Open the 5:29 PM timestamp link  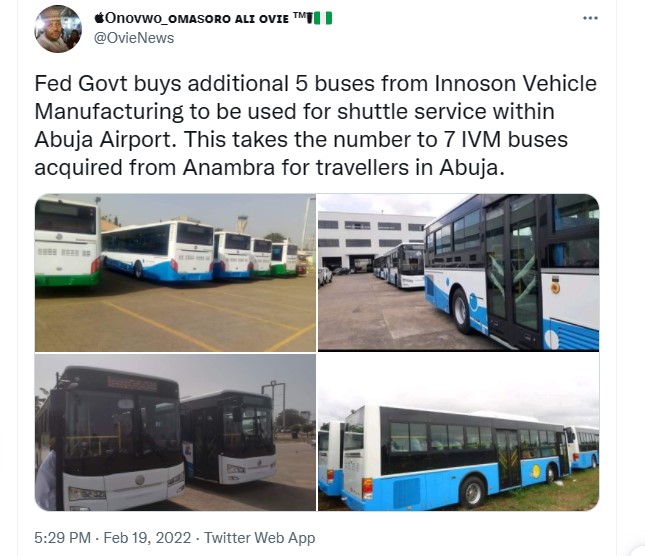63,537
